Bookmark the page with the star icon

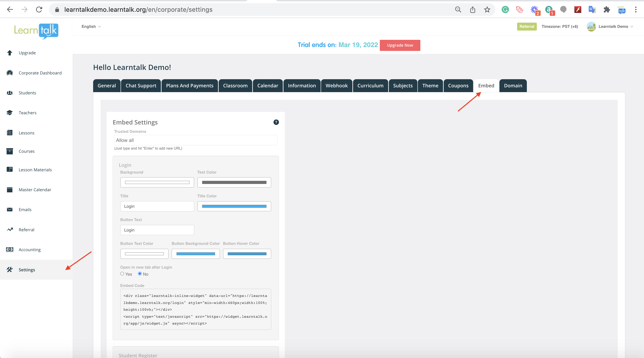[487, 10]
